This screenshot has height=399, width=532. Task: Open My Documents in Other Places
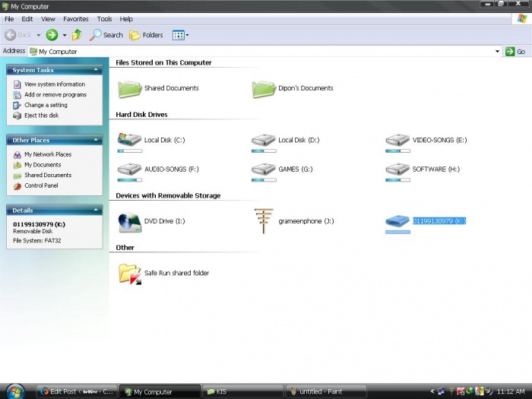(43, 165)
